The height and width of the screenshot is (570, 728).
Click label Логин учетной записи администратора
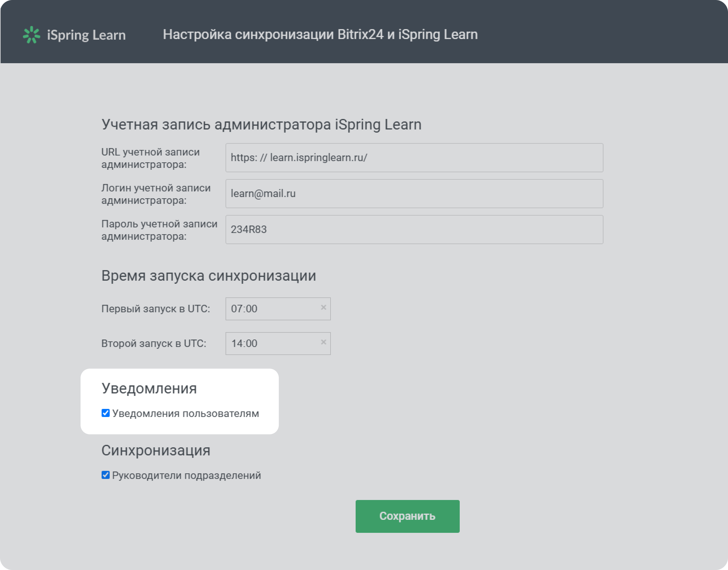click(156, 194)
